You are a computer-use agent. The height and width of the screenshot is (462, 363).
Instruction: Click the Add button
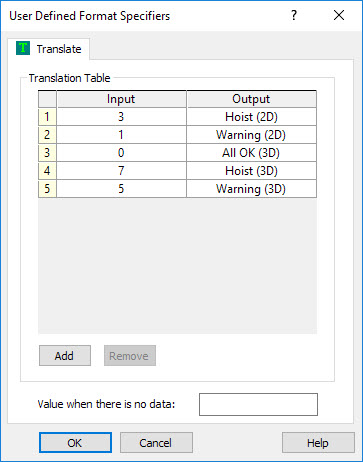tap(65, 356)
